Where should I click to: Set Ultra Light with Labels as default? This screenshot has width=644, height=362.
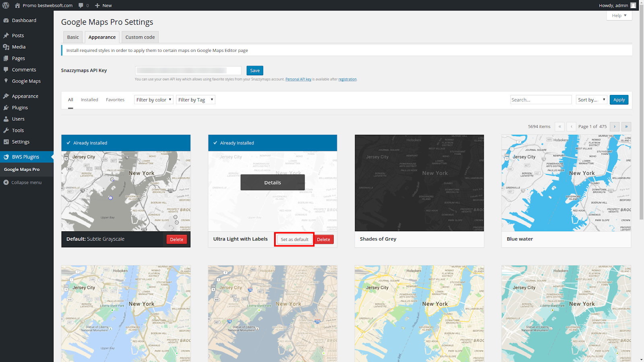click(295, 239)
